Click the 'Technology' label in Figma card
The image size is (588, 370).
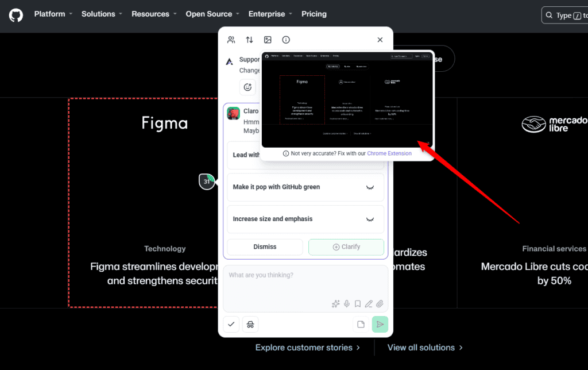coord(165,249)
